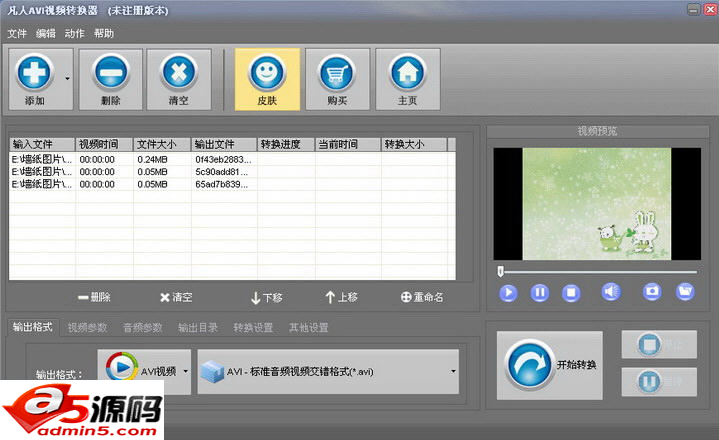Take a snapshot with the camera icon
This screenshot has width=719, height=440.
click(x=652, y=292)
